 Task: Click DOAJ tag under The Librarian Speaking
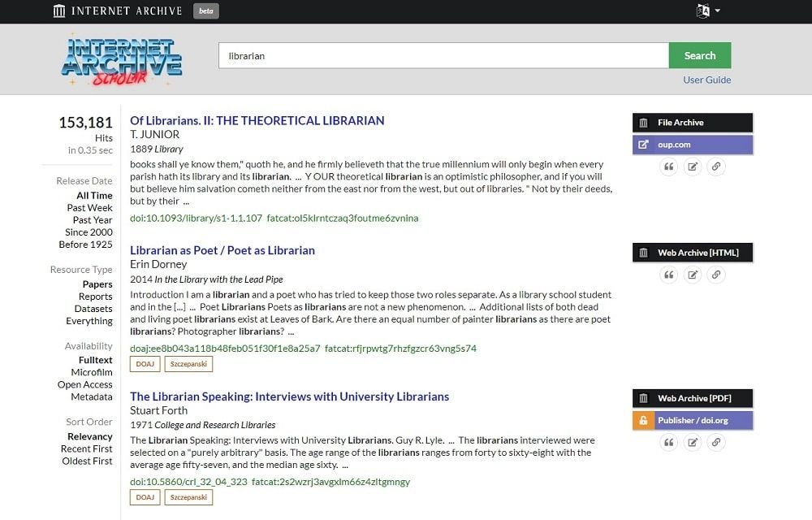[x=145, y=497]
